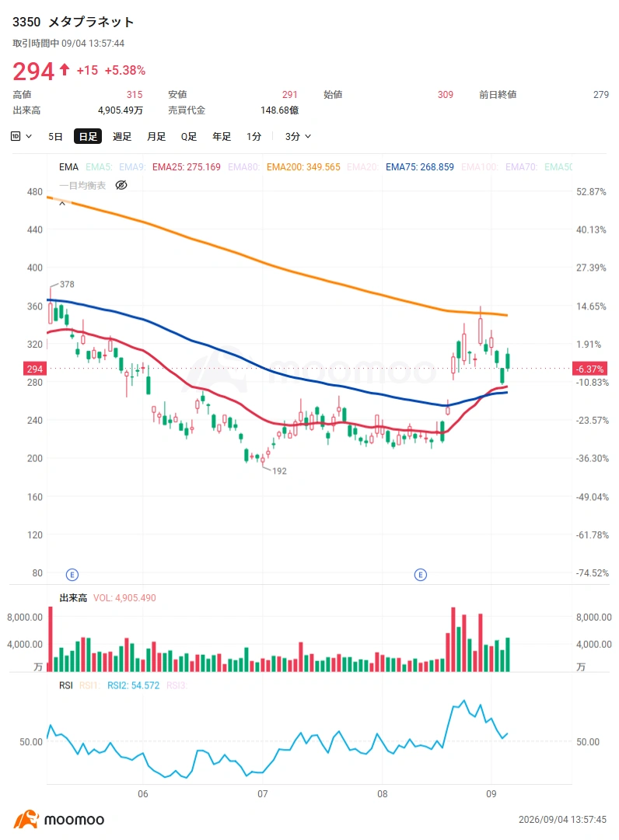Viewport: 619px width, 840px height.
Task: Click the VOL: 4,905.490 value
Action: pos(124,598)
